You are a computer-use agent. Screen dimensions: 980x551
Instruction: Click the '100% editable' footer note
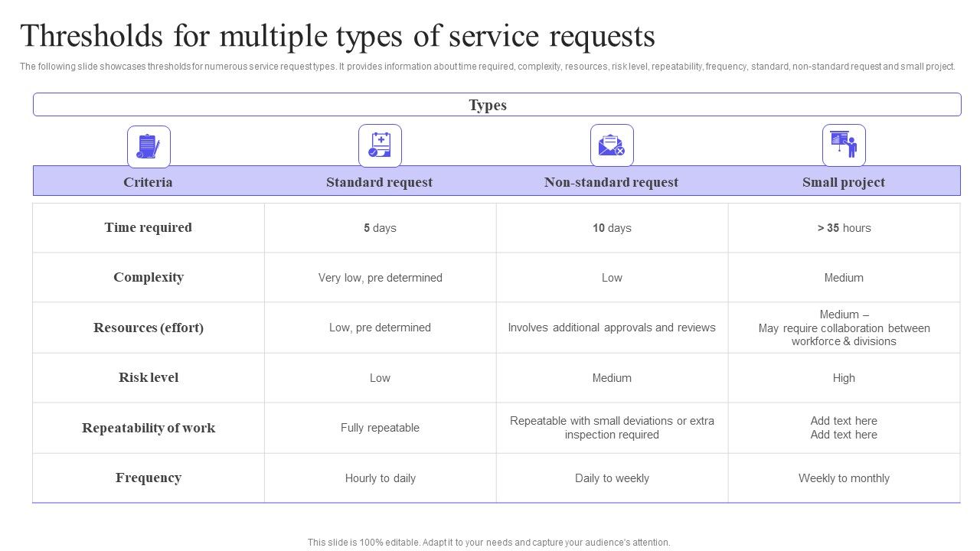click(x=489, y=542)
